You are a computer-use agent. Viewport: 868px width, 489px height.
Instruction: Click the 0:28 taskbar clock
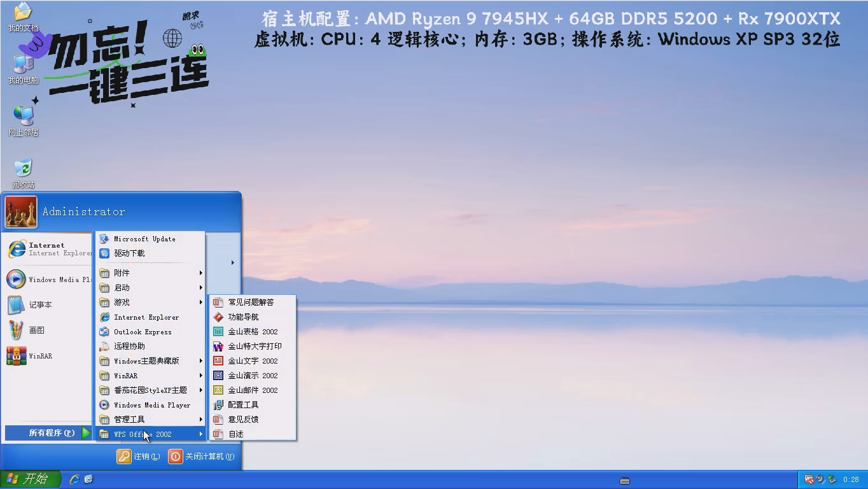click(x=851, y=479)
